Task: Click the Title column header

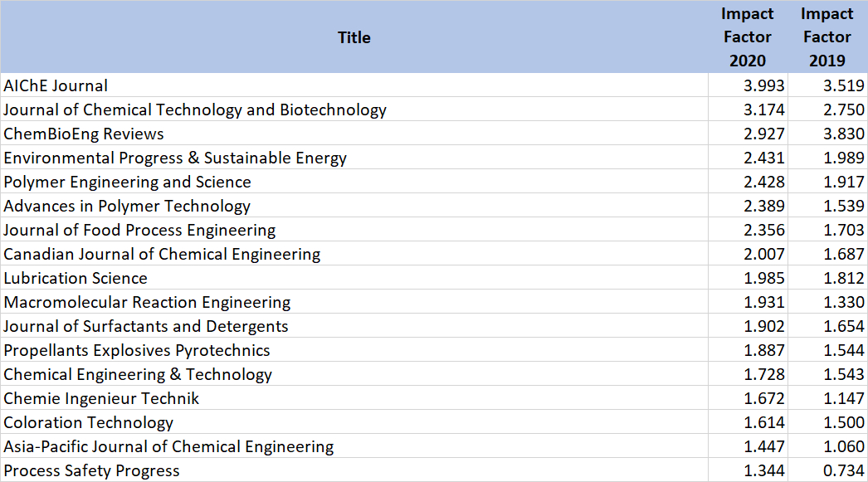Action: [354, 37]
